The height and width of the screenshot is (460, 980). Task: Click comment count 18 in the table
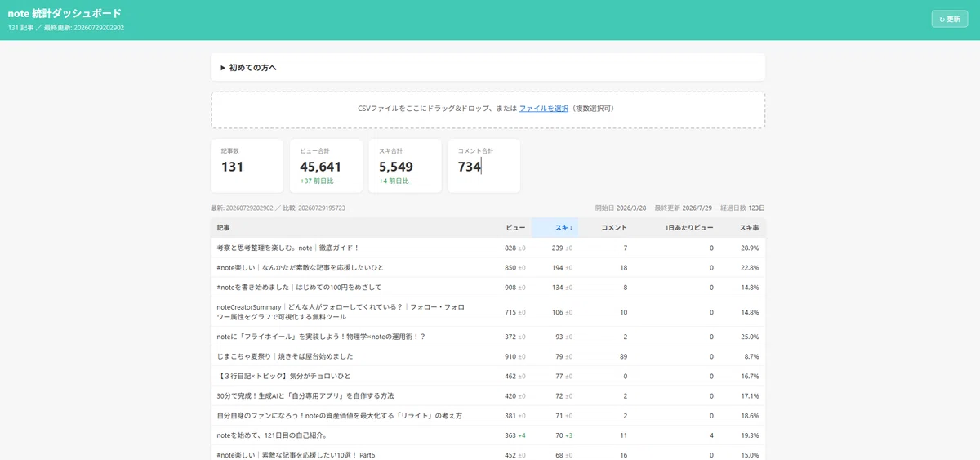click(x=623, y=267)
